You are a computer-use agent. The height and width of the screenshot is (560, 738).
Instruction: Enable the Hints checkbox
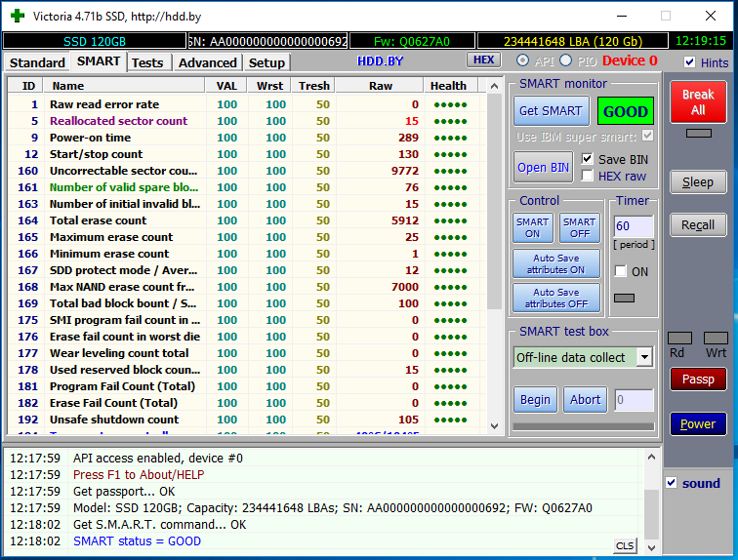pos(690,62)
